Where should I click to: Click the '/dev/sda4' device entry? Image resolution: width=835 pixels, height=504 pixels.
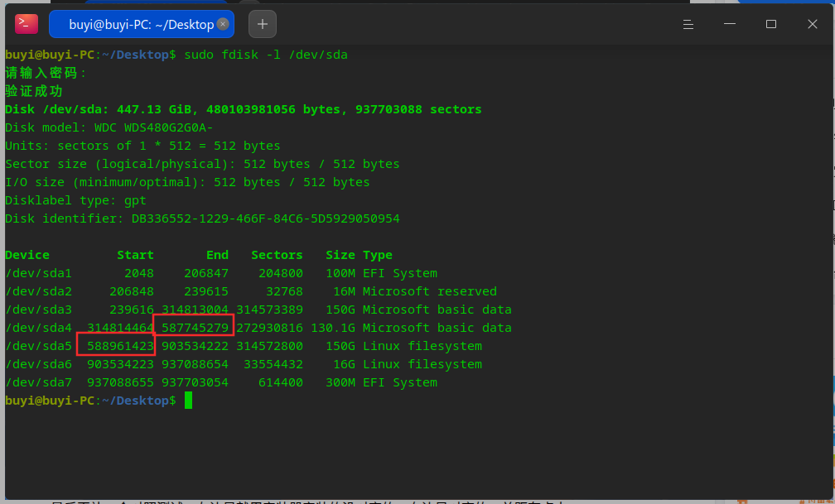pyautogui.click(x=38, y=328)
